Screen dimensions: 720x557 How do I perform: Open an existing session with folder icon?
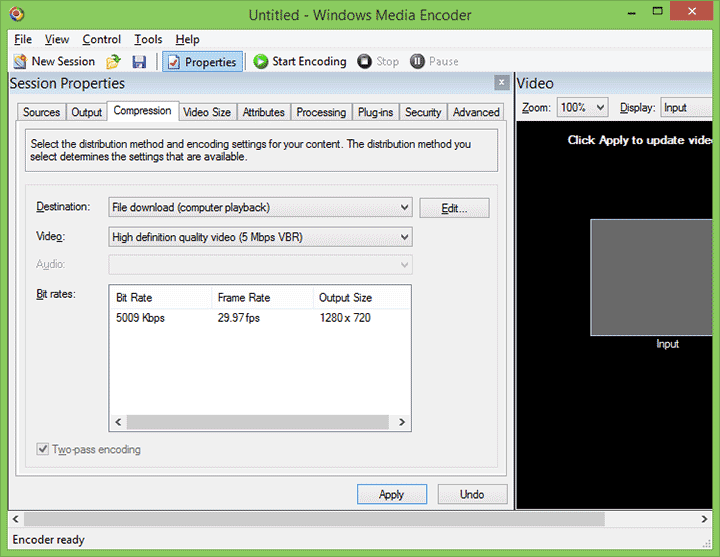pos(113,62)
